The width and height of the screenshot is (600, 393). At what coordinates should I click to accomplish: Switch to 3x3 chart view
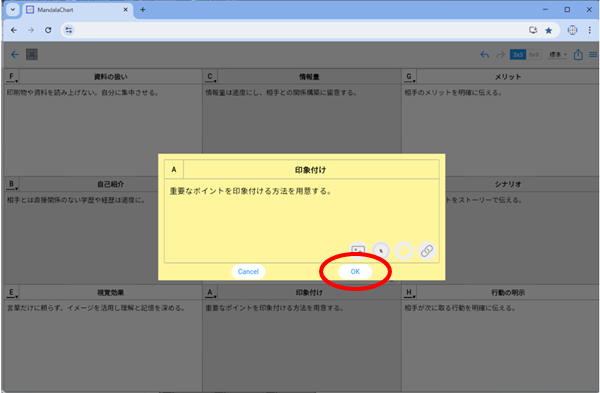tap(518, 55)
